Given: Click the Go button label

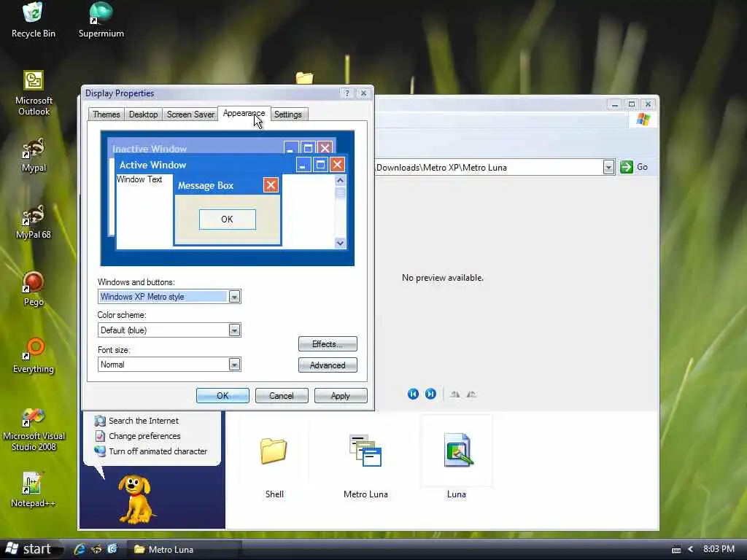Looking at the screenshot, I should pyautogui.click(x=642, y=167).
